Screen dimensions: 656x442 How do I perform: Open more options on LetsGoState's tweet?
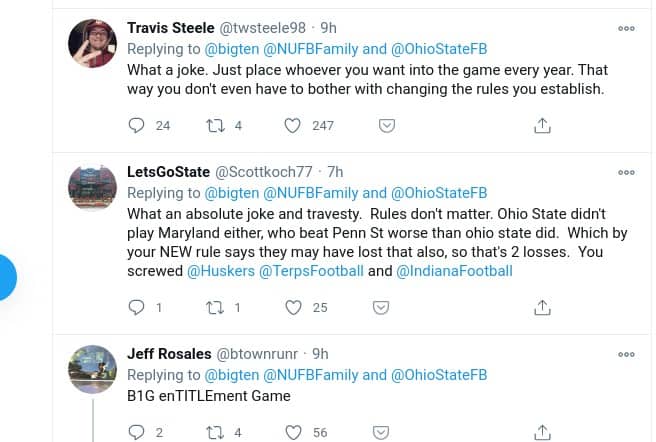(626, 172)
